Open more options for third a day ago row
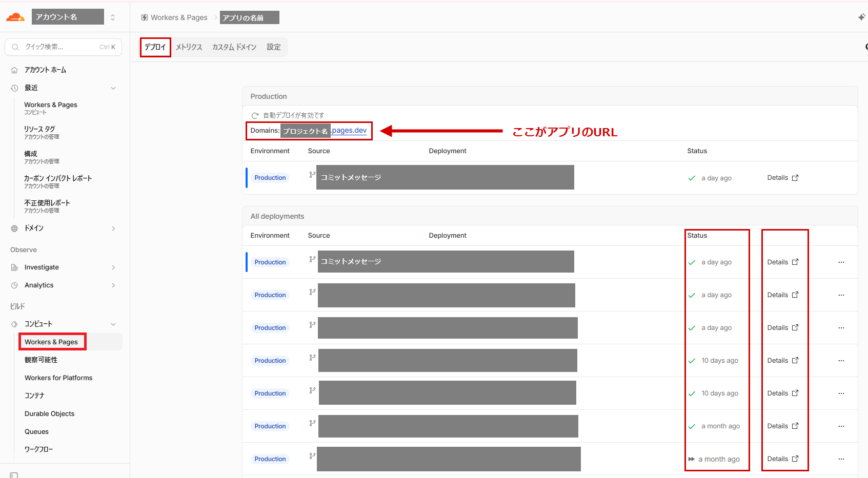 click(841, 328)
